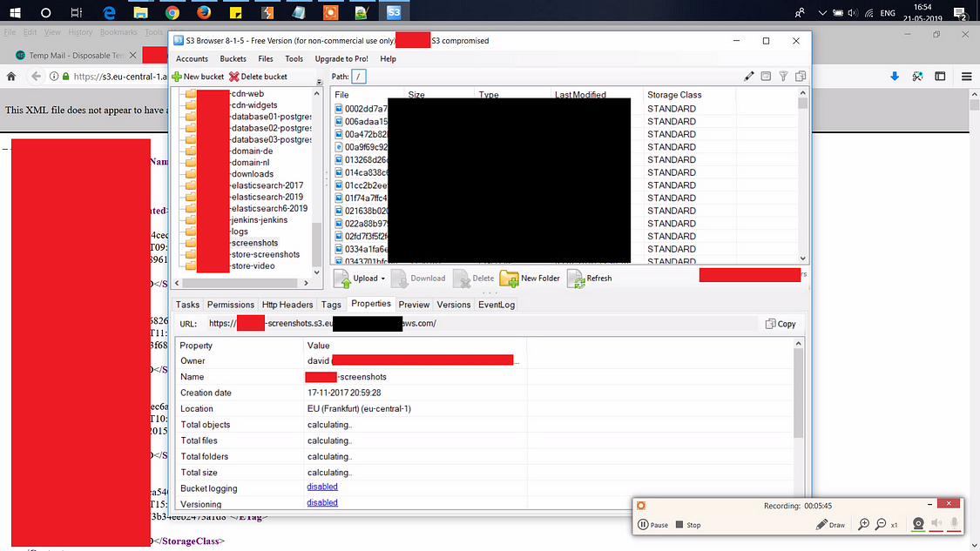
Task: Select the cdn-web bucket
Action: click(x=247, y=94)
